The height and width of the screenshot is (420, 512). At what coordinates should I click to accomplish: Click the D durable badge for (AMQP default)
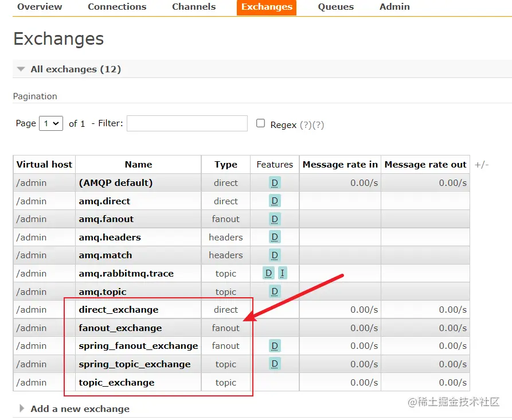(275, 182)
